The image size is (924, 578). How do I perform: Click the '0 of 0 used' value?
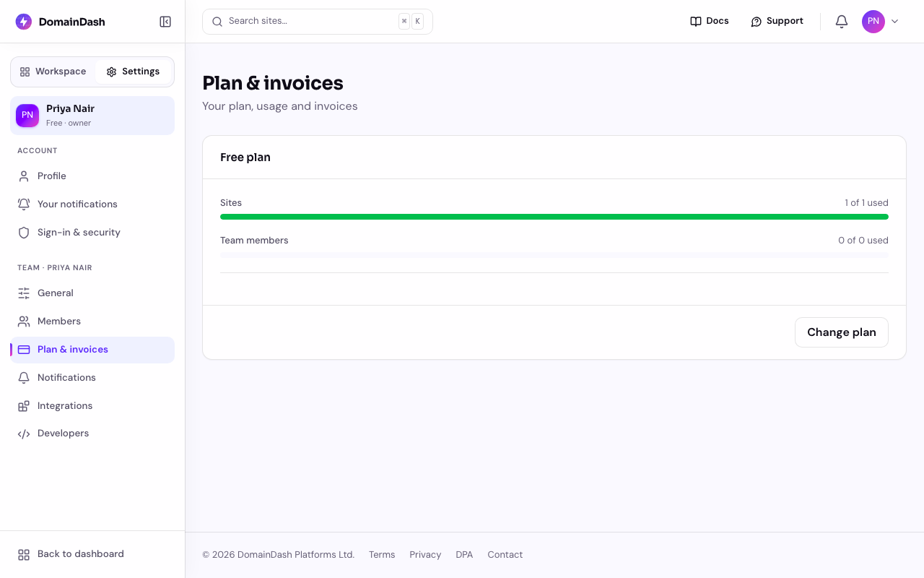tap(863, 241)
